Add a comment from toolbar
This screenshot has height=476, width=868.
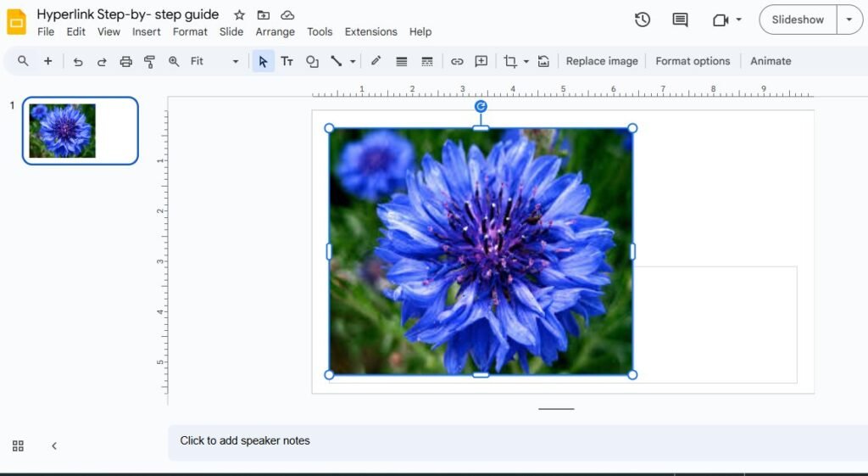tap(481, 61)
